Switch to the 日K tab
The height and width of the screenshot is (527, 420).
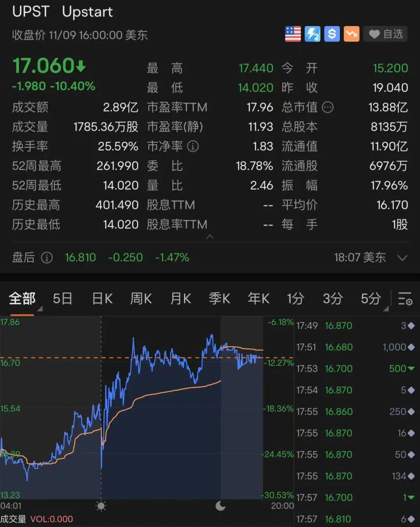click(x=101, y=299)
